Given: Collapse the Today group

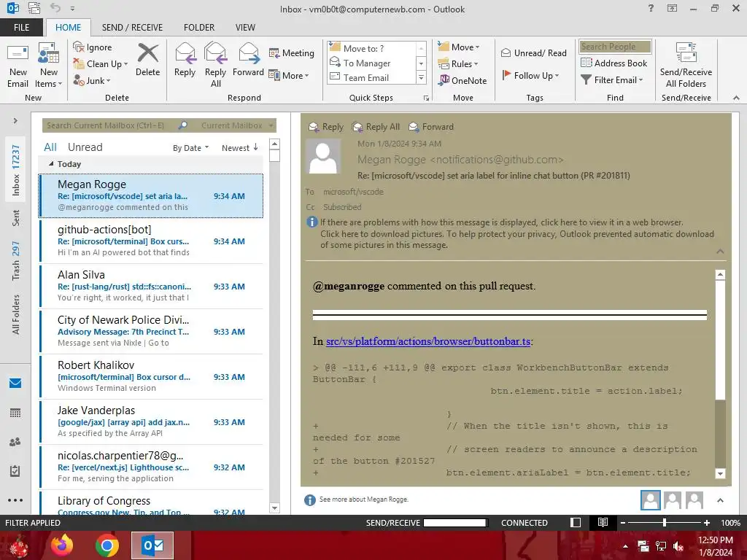Looking at the screenshot, I should (x=51, y=164).
